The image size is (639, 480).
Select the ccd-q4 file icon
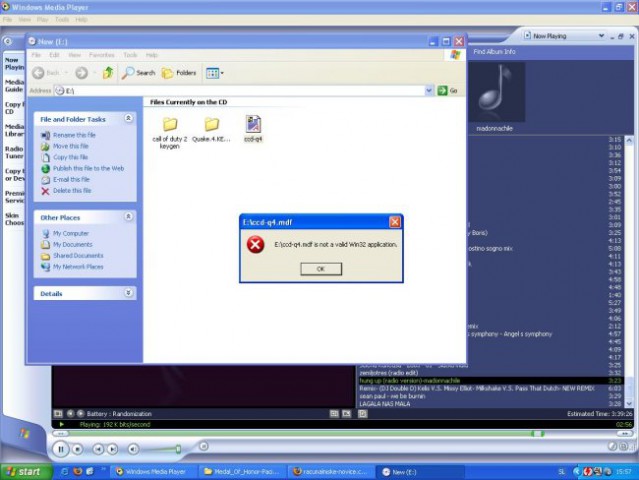[x=253, y=124]
